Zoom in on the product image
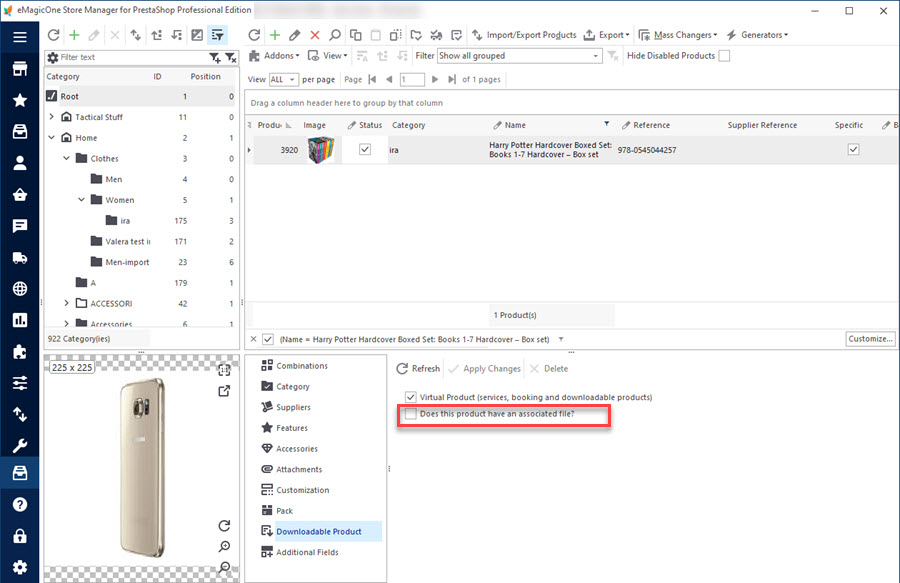Viewport: 900px width, 583px height. (224, 546)
